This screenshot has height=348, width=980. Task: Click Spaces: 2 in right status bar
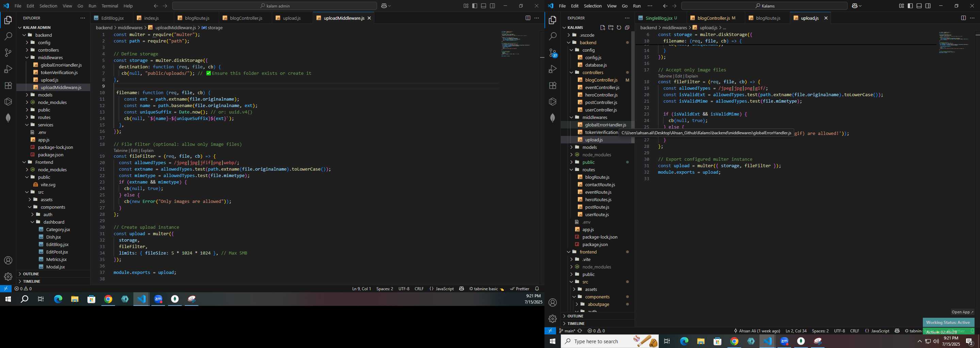[x=820, y=331]
